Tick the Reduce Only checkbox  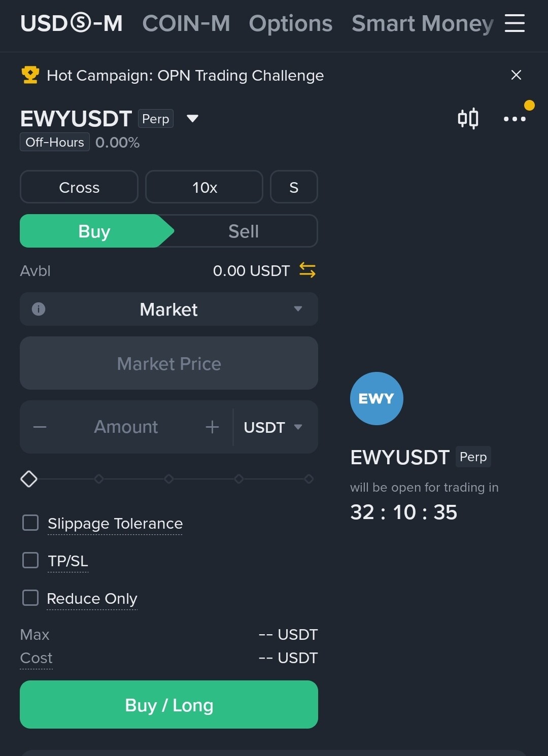click(x=30, y=598)
